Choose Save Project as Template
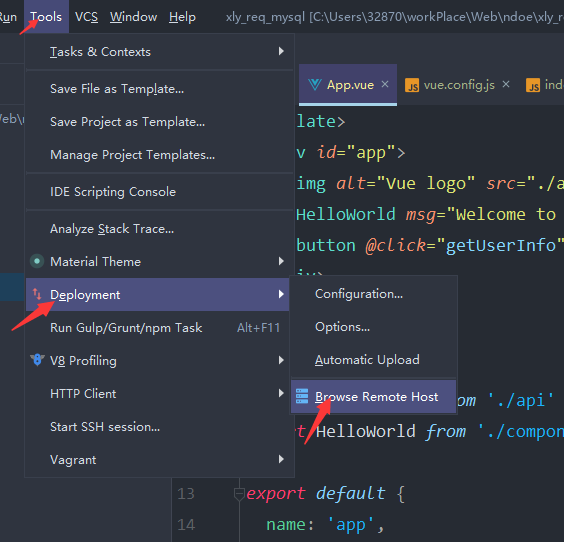 point(159,122)
